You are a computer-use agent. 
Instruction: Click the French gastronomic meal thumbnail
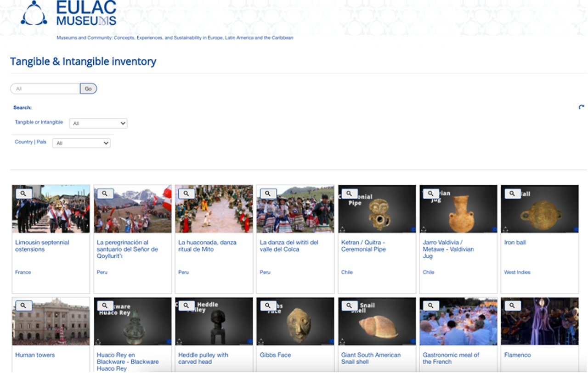click(x=458, y=321)
